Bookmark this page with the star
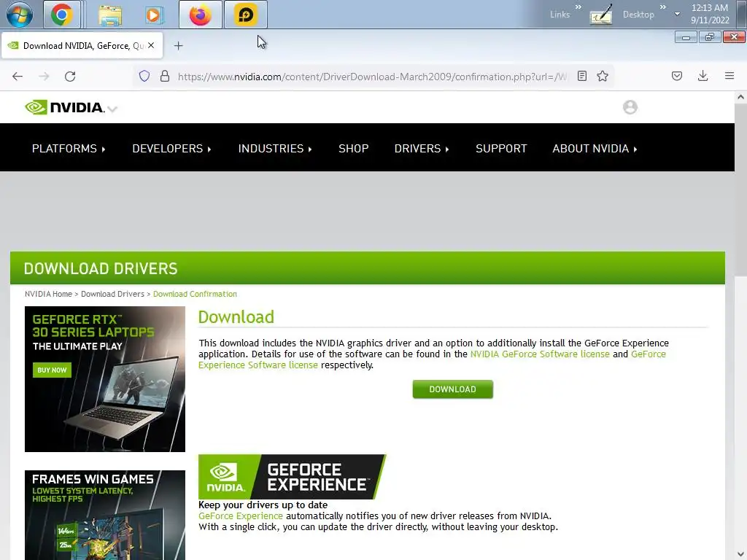The height and width of the screenshot is (560, 747). point(603,76)
